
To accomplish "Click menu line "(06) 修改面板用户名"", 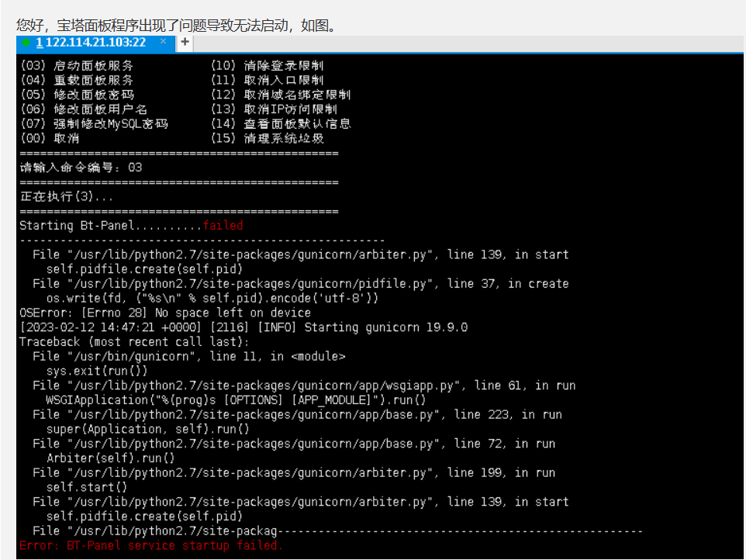I will tap(84, 109).
